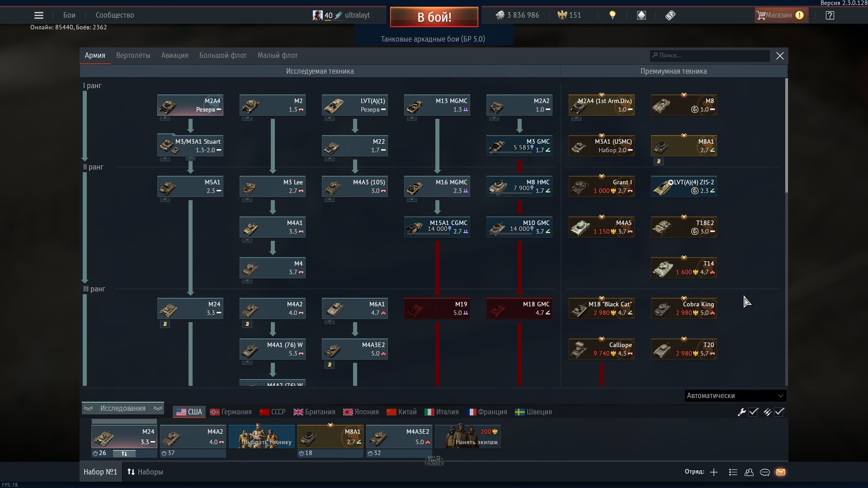868x488 pixels.
Task: Hire a crew with Нанять экипаж
Action: 468,436
